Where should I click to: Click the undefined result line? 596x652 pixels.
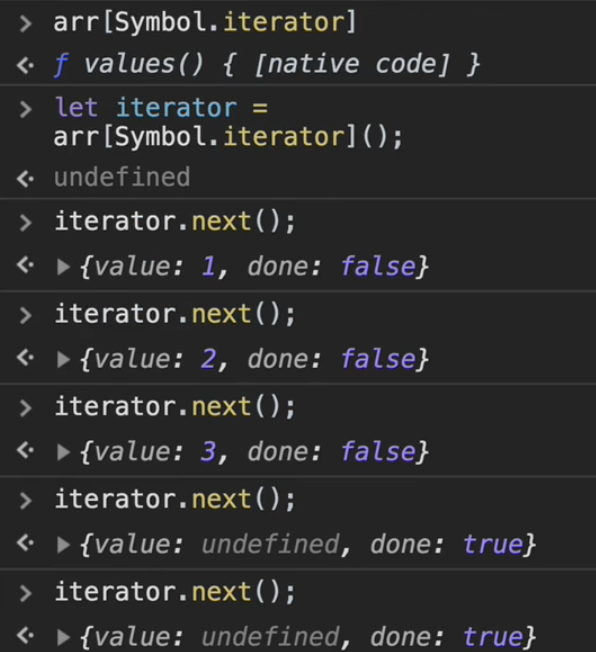(x=122, y=178)
